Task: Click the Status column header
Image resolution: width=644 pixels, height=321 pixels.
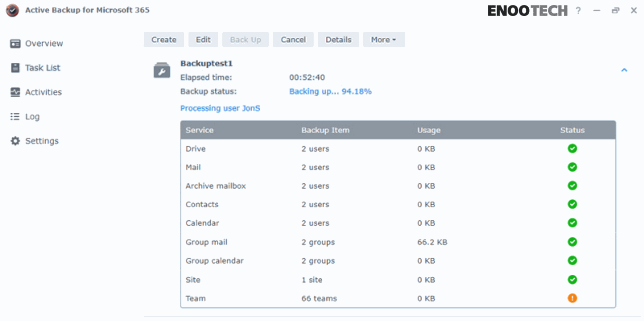Action: [x=572, y=130]
